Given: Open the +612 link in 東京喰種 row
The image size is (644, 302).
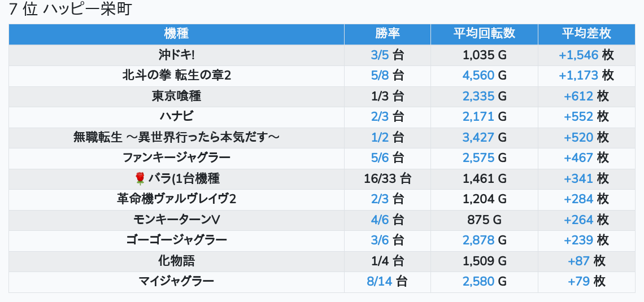Looking at the screenshot, I should click(x=578, y=96).
